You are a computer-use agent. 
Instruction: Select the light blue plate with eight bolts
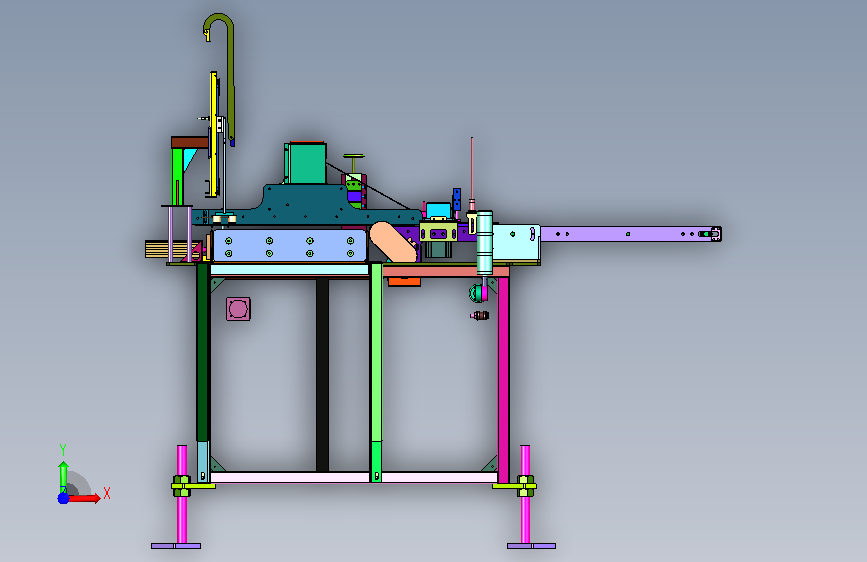point(289,246)
